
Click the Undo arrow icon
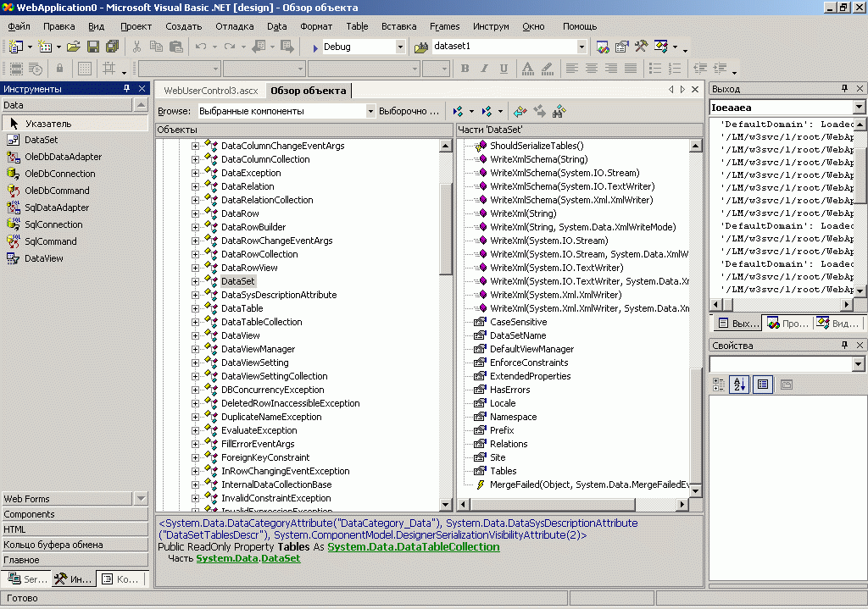201,47
